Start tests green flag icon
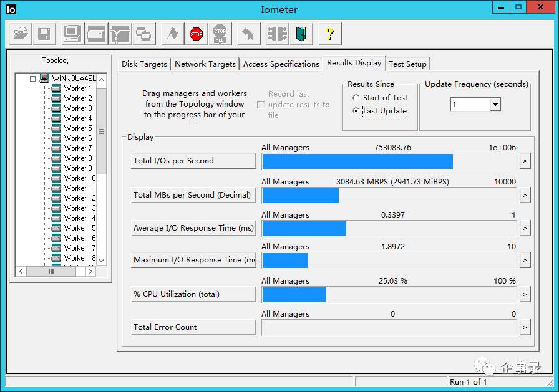The image size is (559, 392). pos(173,34)
